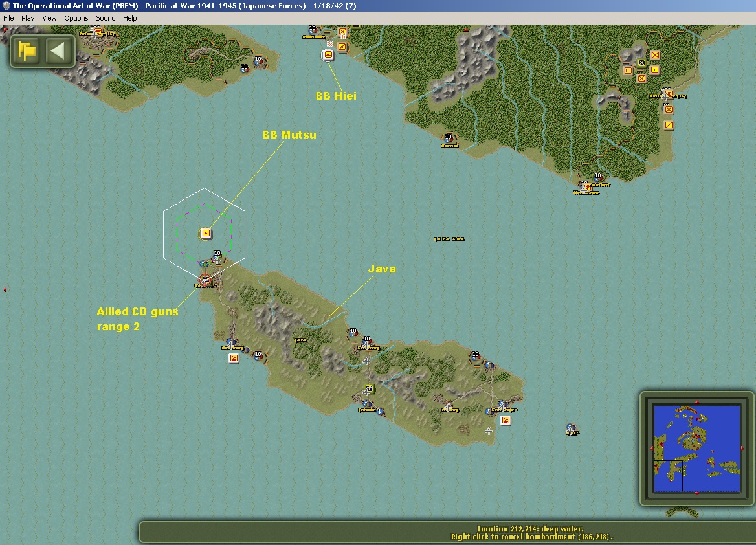Image resolution: width=756 pixels, height=545 pixels.
Task: Select the white-ringed naval unit counter at top
Action: coord(328,54)
